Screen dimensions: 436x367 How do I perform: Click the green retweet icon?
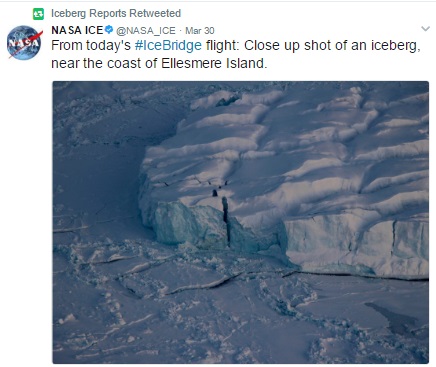pyautogui.click(x=38, y=14)
